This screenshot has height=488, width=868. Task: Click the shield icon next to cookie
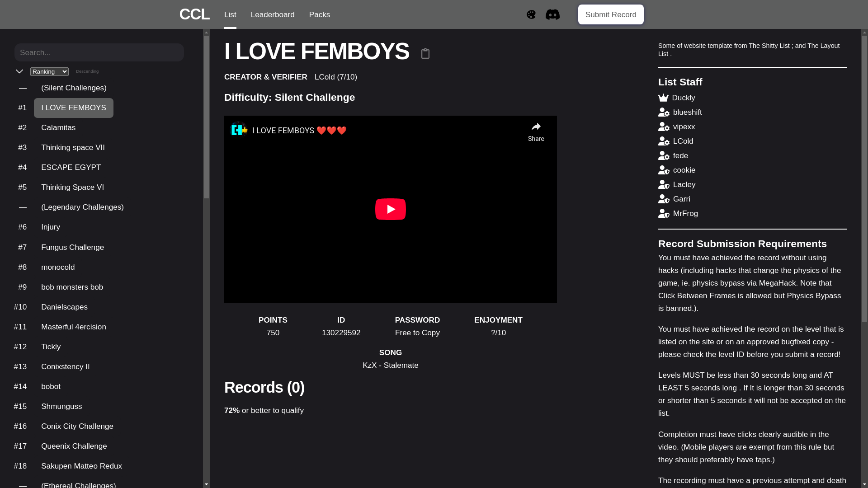point(664,170)
